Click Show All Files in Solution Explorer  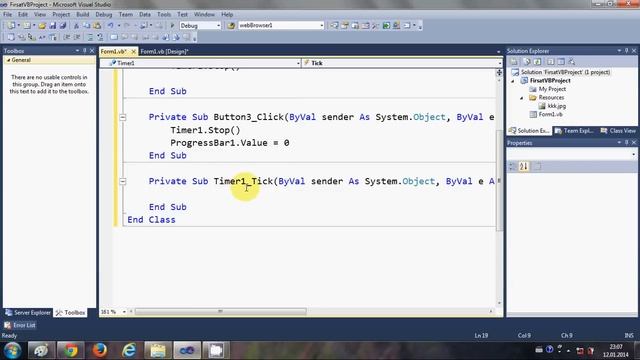point(527,62)
